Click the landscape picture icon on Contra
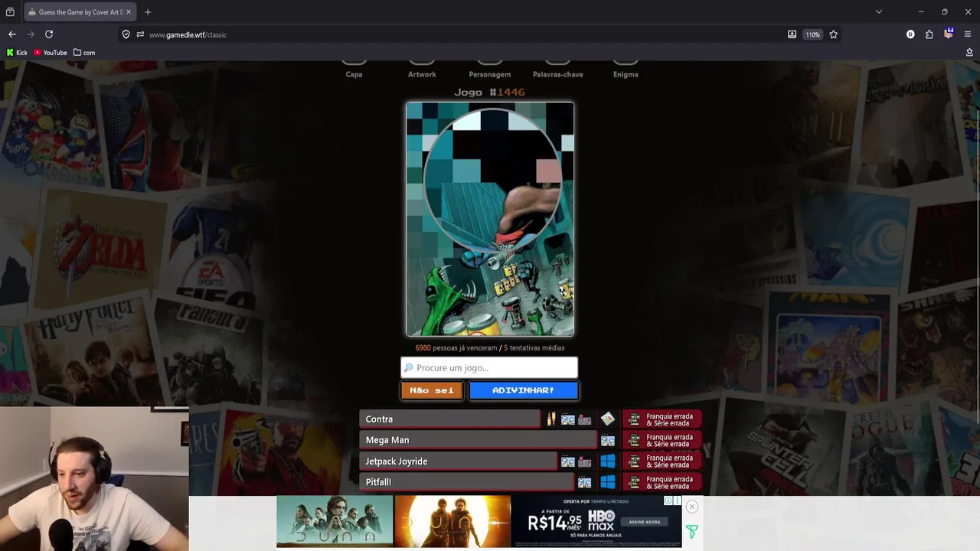The width and height of the screenshot is (980, 551). (x=567, y=420)
